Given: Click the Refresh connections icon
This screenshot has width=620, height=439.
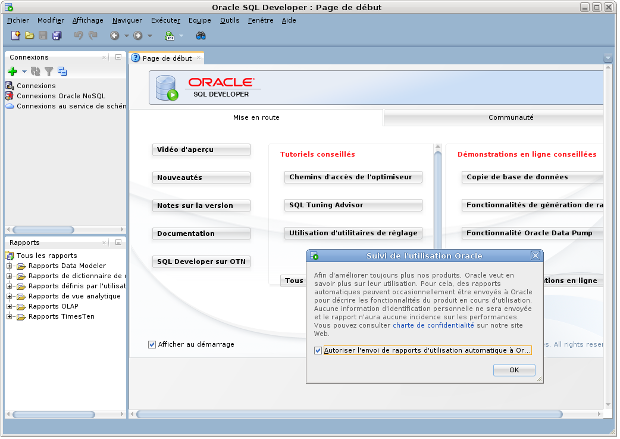Looking at the screenshot, I should [36, 72].
